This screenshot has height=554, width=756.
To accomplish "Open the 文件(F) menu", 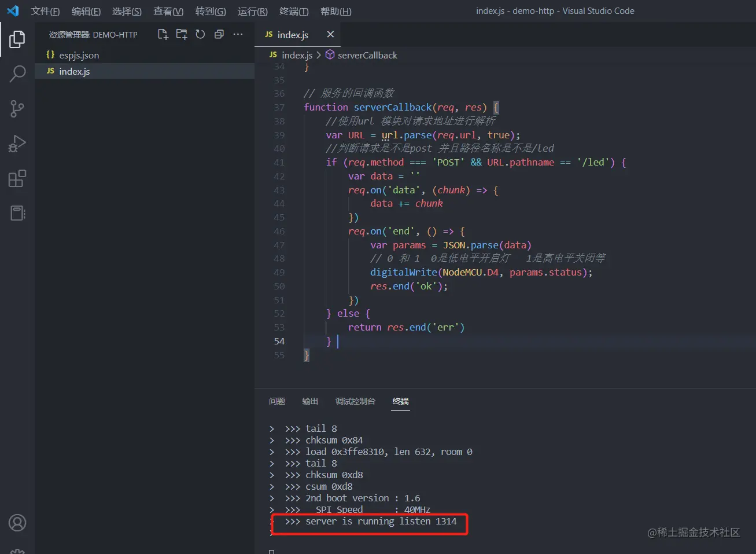I will 46,12.
